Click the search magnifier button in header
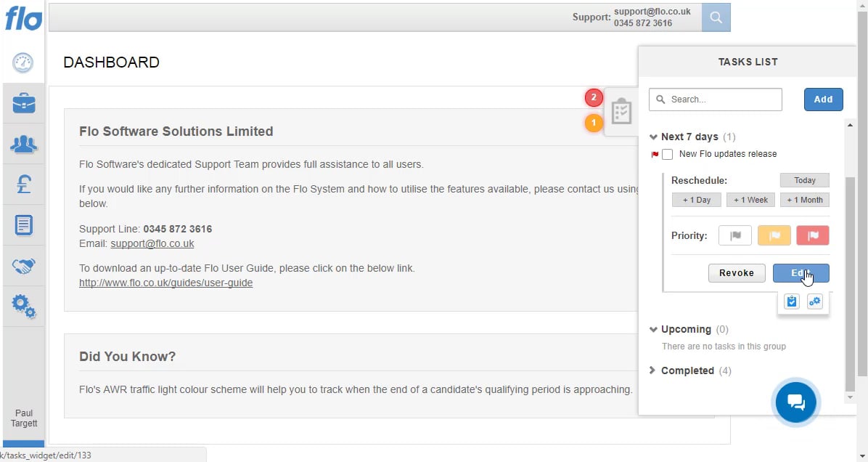The width and height of the screenshot is (868, 462). [x=716, y=17]
